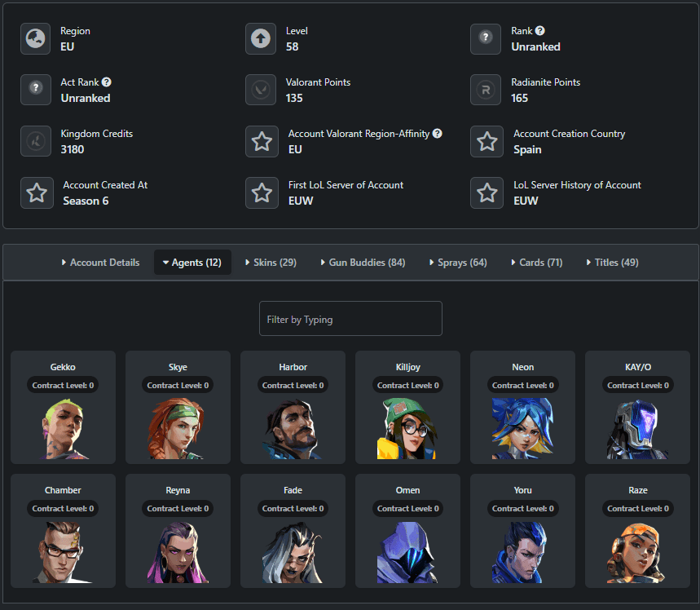Click the Valorant Points icon

pos(261,90)
